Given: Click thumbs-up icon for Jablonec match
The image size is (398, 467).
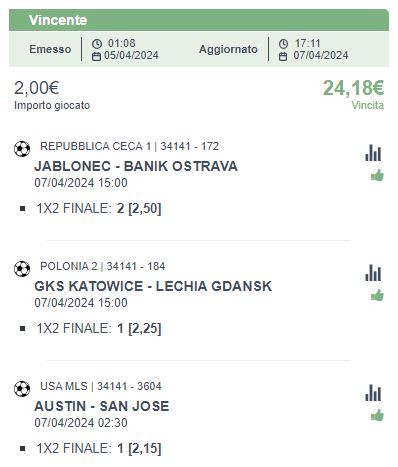Looking at the screenshot, I should [x=377, y=175].
